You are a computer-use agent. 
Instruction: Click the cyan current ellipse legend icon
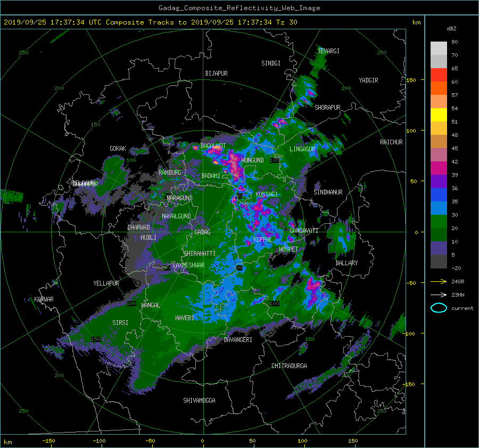click(x=439, y=308)
